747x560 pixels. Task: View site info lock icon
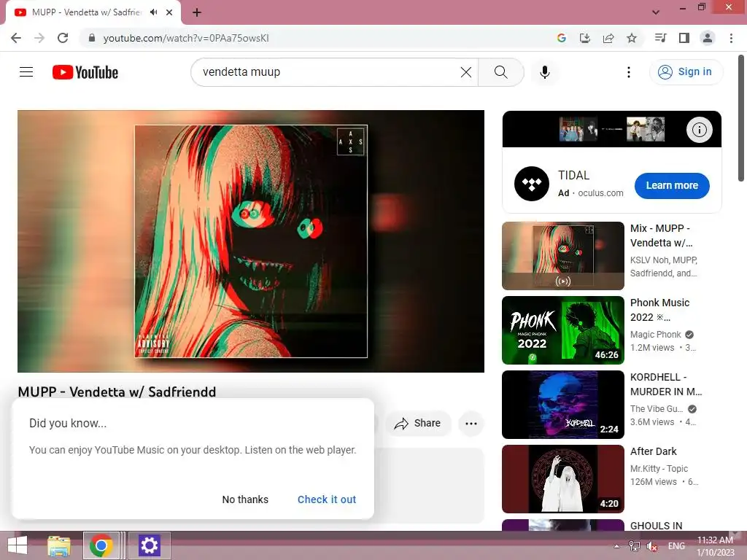coord(92,38)
